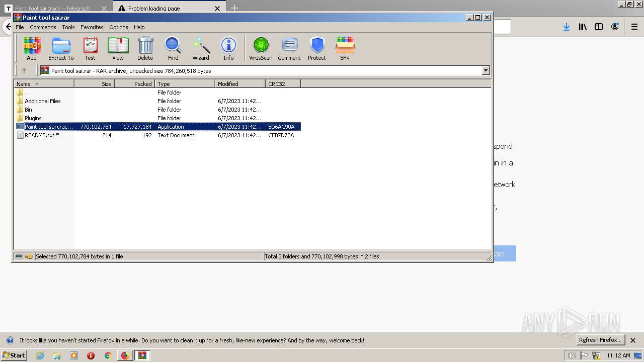Open the File menu

(20, 27)
